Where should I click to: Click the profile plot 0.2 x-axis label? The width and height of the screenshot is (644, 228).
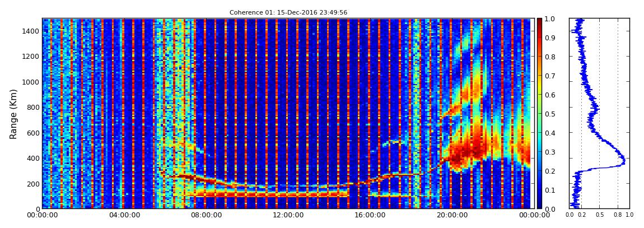[582, 215]
